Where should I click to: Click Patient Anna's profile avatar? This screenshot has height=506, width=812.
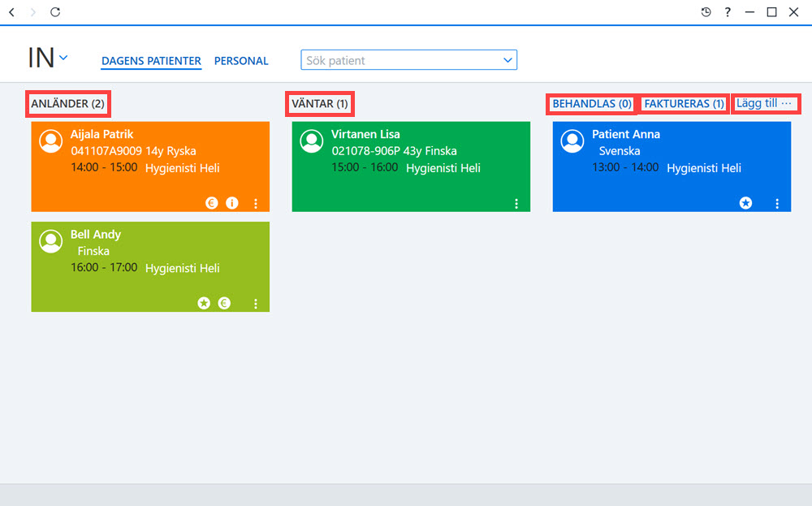(x=572, y=141)
